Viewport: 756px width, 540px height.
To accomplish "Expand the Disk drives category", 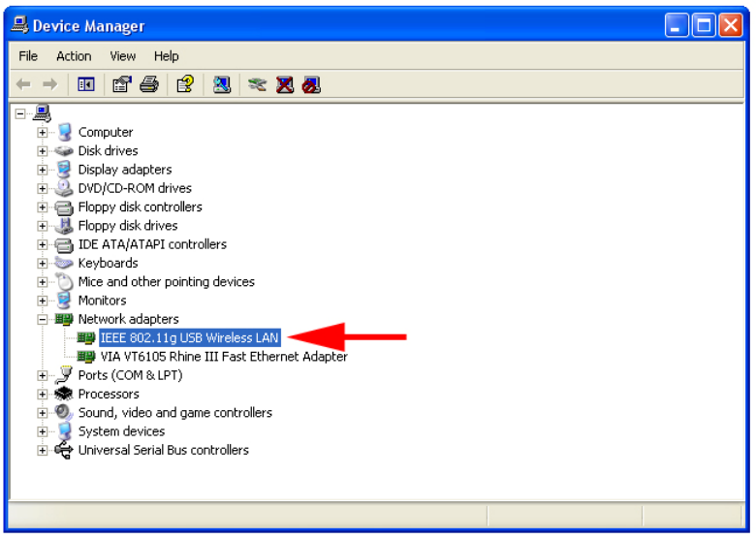I will click(x=43, y=151).
